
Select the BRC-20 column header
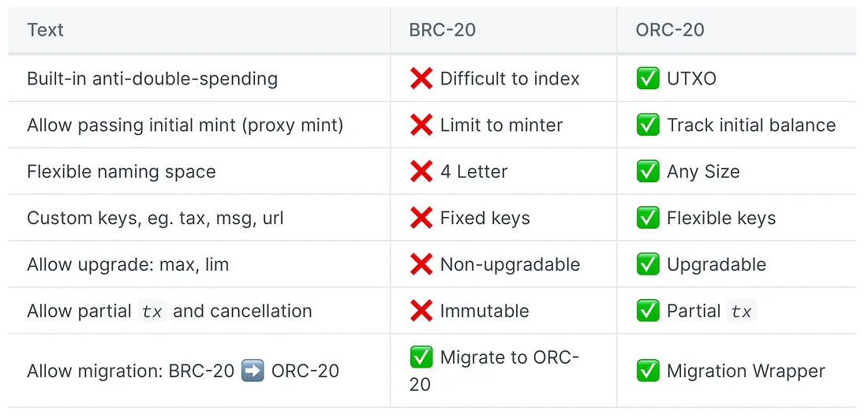coord(503,30)
